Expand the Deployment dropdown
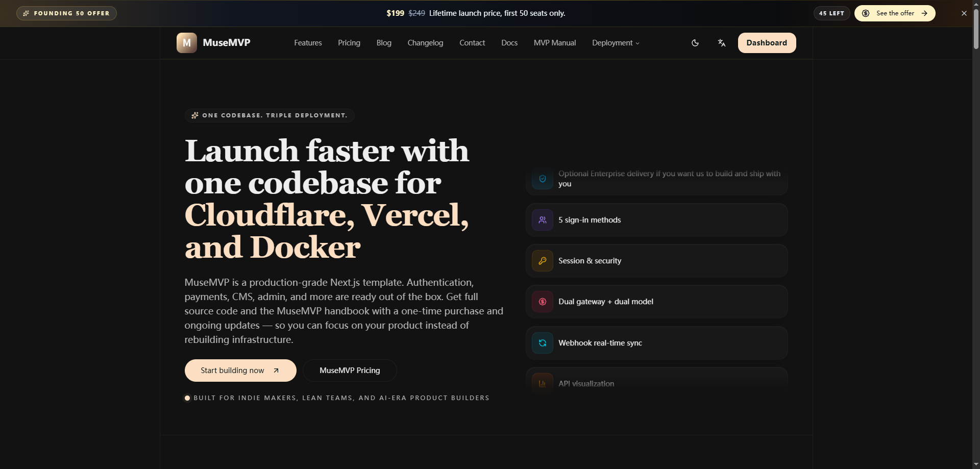Image resolution: width=980 pixels, height=469 pixels. 615,43
